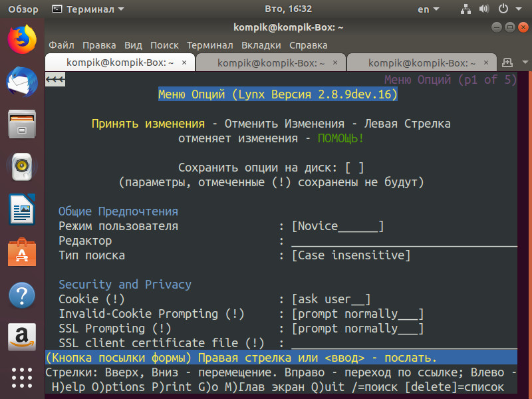Screen dimensions: 532x399
Task: Open Ubuntu Software store icon
Action: (x=22, y=252)
